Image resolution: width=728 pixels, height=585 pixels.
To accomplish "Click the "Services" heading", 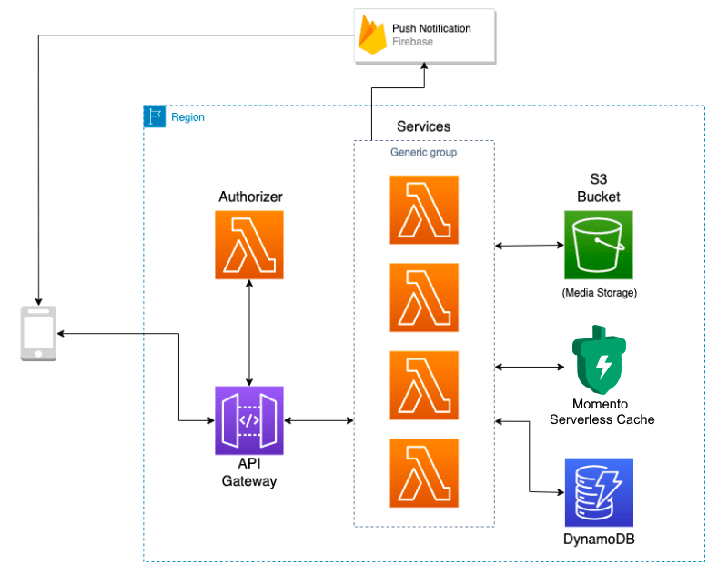I will [423, 126].
